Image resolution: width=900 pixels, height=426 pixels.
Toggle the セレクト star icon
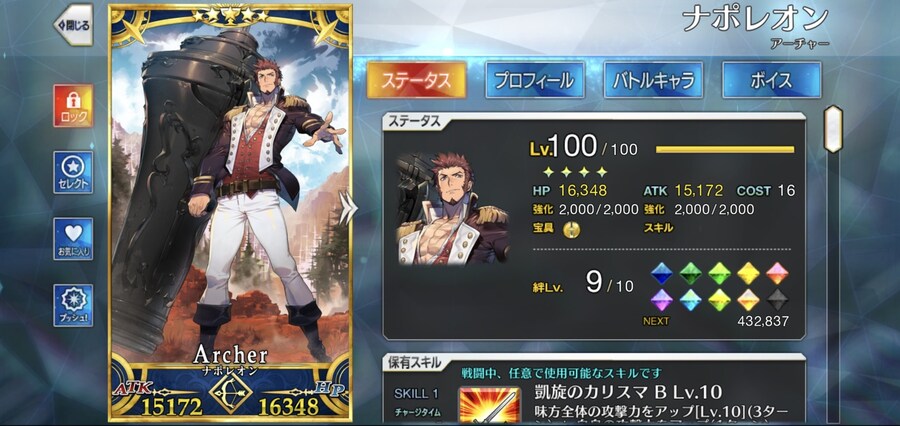(x=73, y=172)
